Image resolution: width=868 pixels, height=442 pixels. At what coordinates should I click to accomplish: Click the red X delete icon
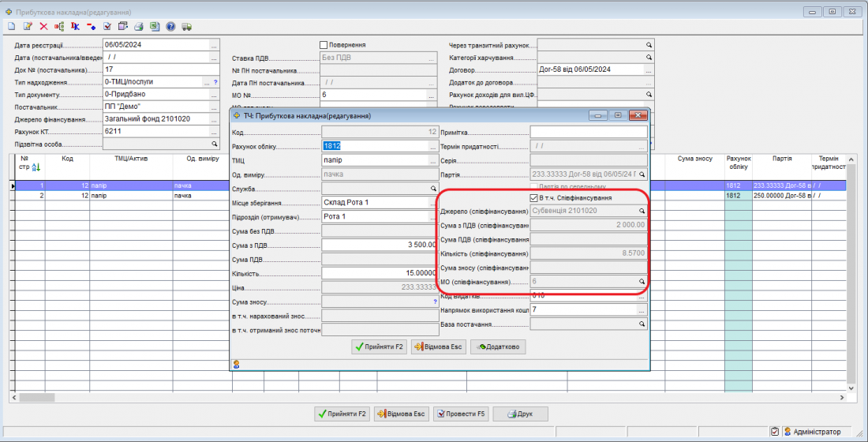click(x=43, y=26)
